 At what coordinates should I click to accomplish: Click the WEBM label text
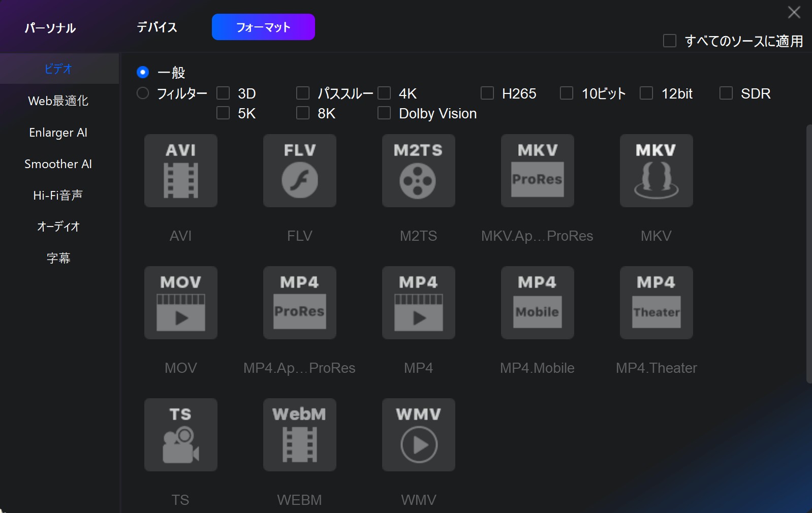point(299,500)
